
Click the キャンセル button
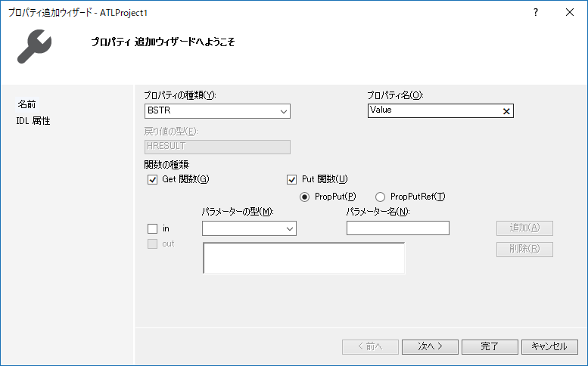coord(549,347)
